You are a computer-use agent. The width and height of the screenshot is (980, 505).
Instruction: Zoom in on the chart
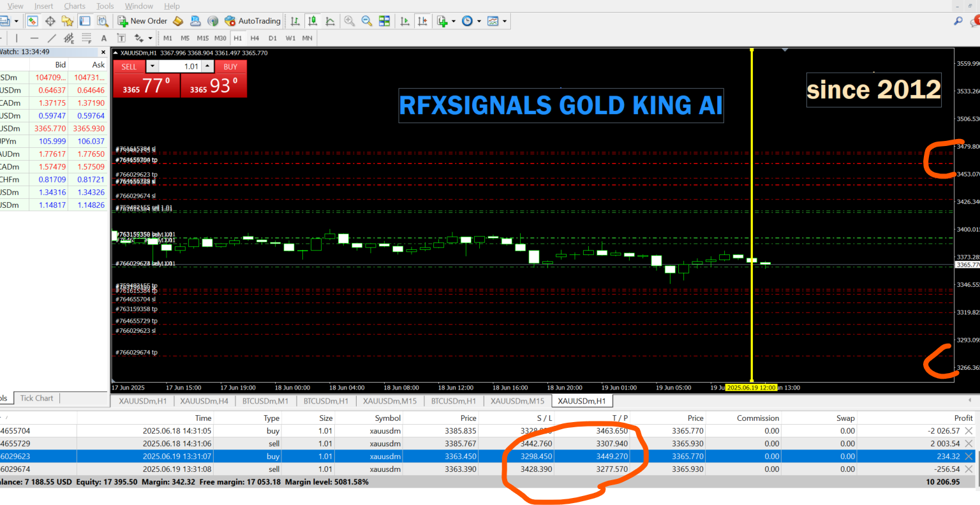tap(350, 21)
